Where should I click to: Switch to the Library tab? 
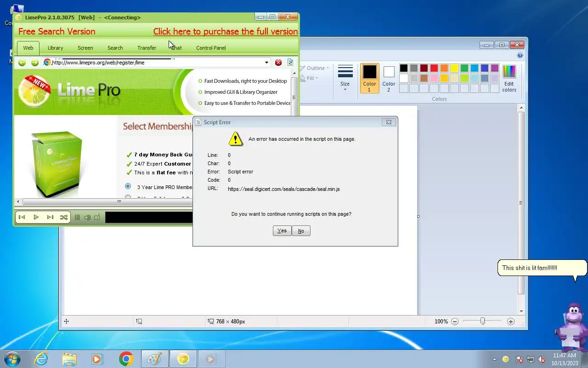coord(55,48)
